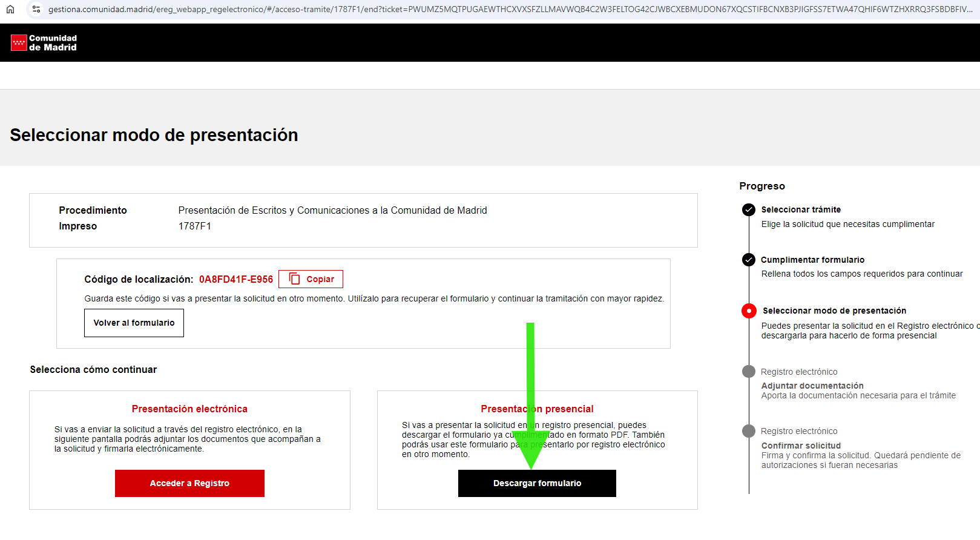Click the gray Confirmar solicitud step circle

749,431
